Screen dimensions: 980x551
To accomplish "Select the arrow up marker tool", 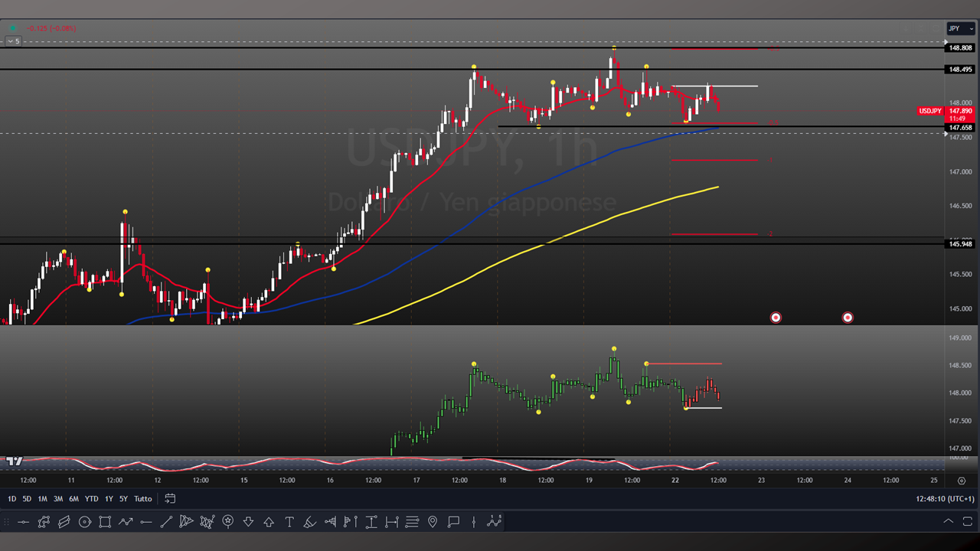I will 269,522.
